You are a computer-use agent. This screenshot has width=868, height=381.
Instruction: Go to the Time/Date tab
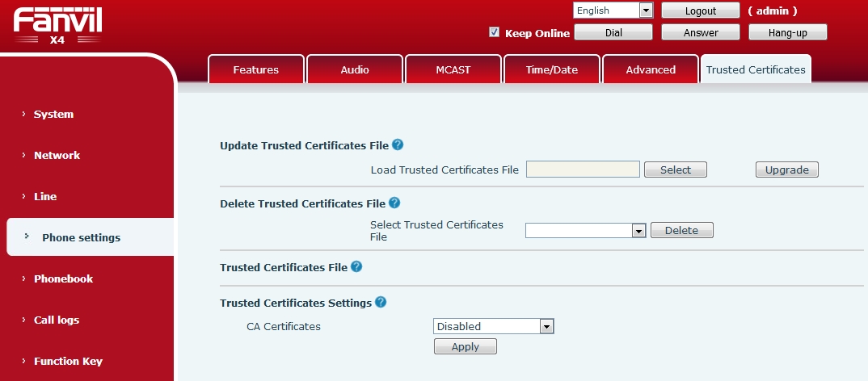pos(552,69)
